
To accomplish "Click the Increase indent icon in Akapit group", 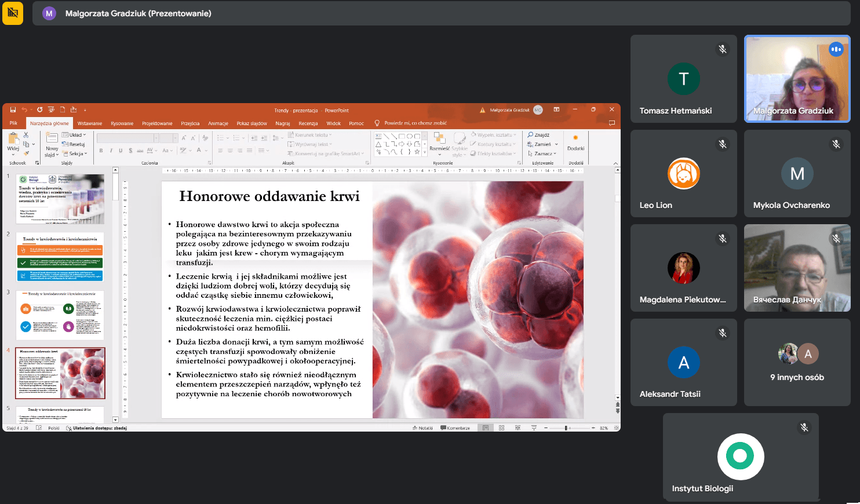I will (x=264, y=138).
